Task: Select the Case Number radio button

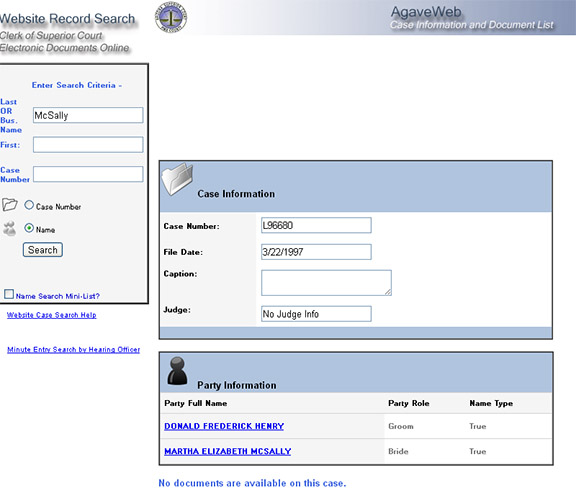Action: pyautogui.click(x=29, y=205)
